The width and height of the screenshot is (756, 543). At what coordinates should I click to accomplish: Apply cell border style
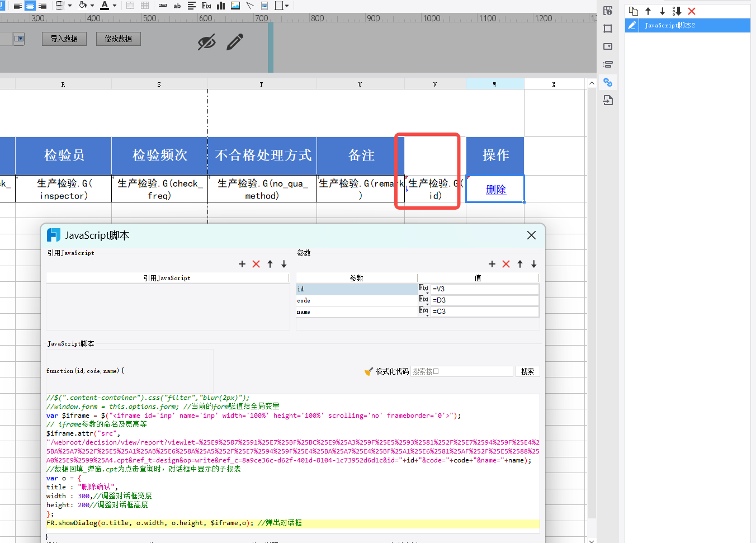point(60,6)
